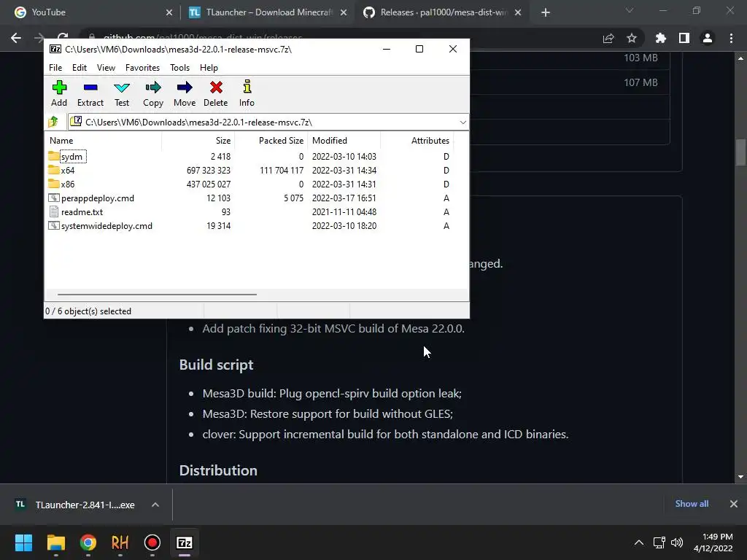Click red recorder icon in taskbar
This screenshot has width=747, height=560.
pos(152,542)
